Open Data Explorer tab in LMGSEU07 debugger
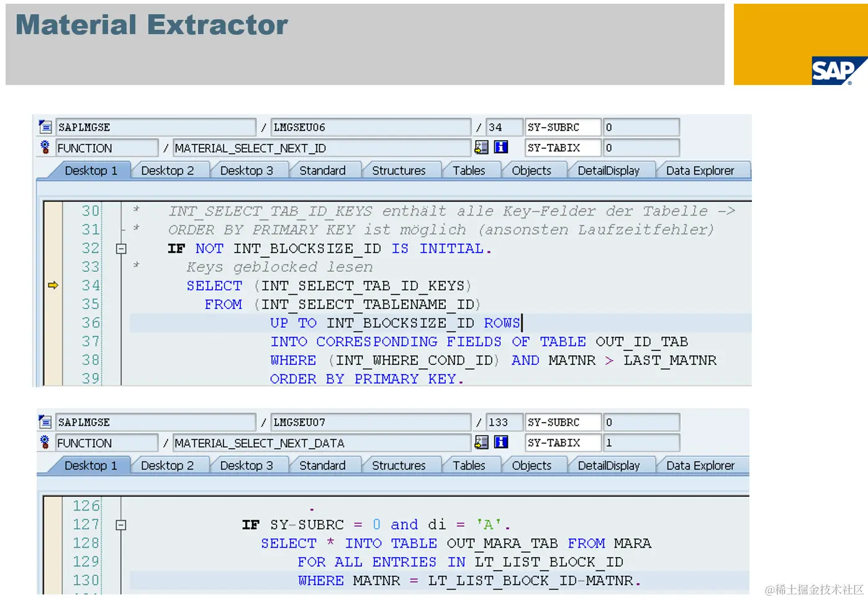Viewport: 868px width, 600px height. 700,465
